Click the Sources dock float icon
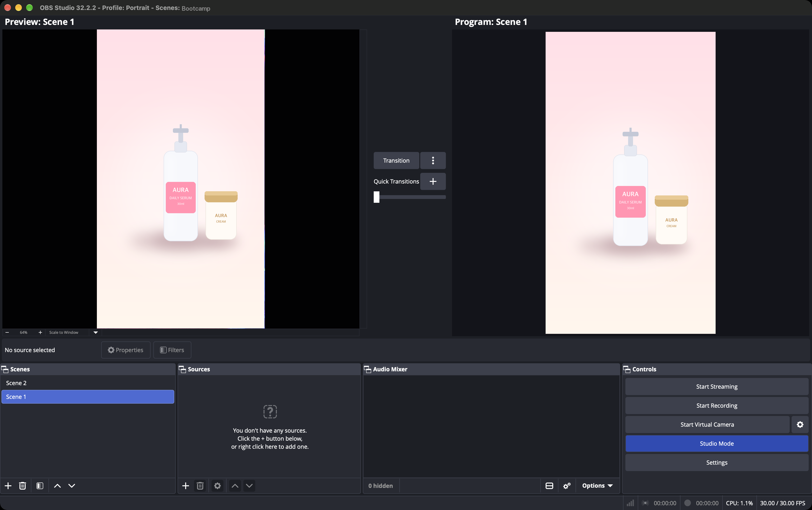The image size is (812, 510). click(182, 369)
